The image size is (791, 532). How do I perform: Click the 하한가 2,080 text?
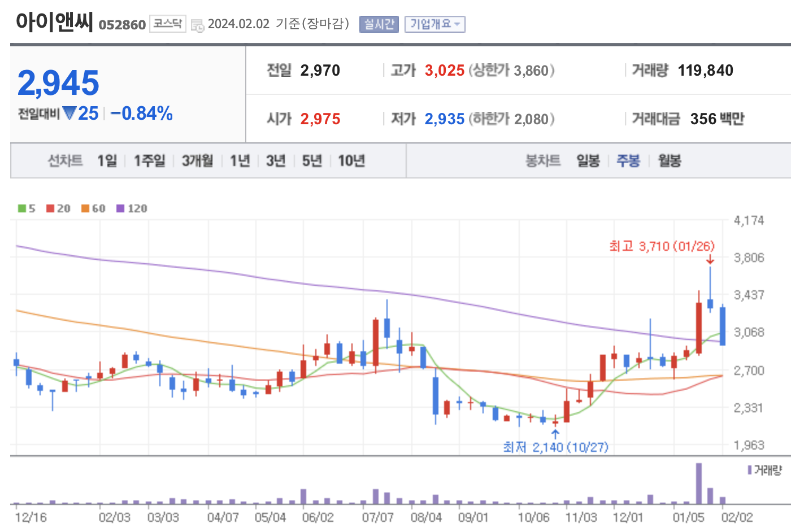511,119
